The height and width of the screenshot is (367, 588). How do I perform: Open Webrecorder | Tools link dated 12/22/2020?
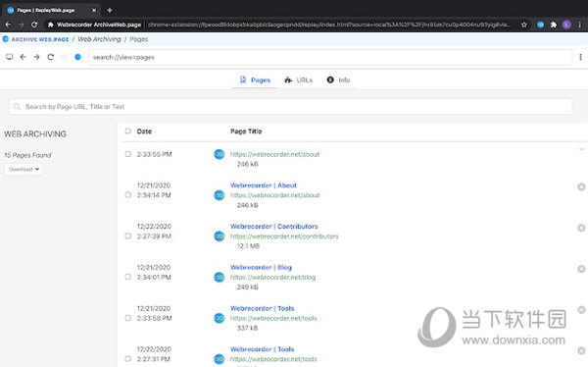pos(262,349)
